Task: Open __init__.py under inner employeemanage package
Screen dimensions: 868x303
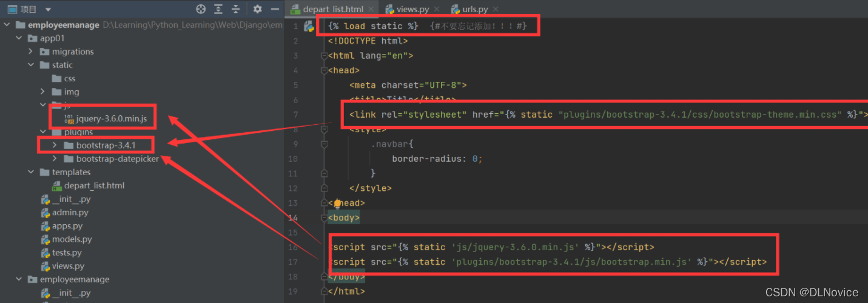Action: (x=71, y=293)
